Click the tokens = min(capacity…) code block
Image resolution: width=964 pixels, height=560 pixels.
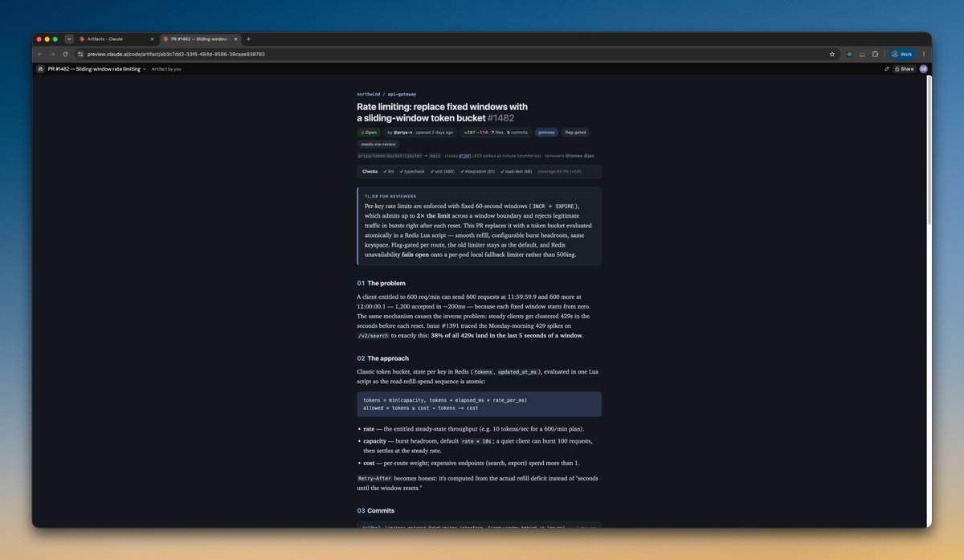pos(480,404)
